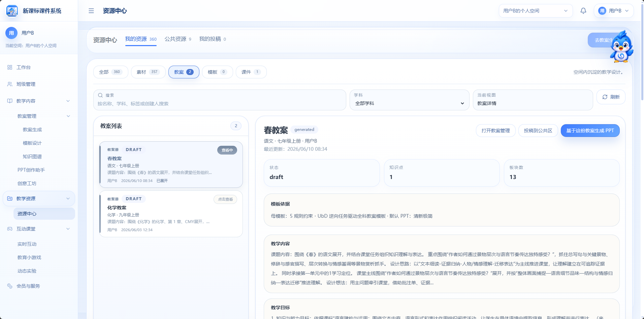Click the 状态 draft stat card
Viewport: 644px width, 319px height.
click(322, 173)
